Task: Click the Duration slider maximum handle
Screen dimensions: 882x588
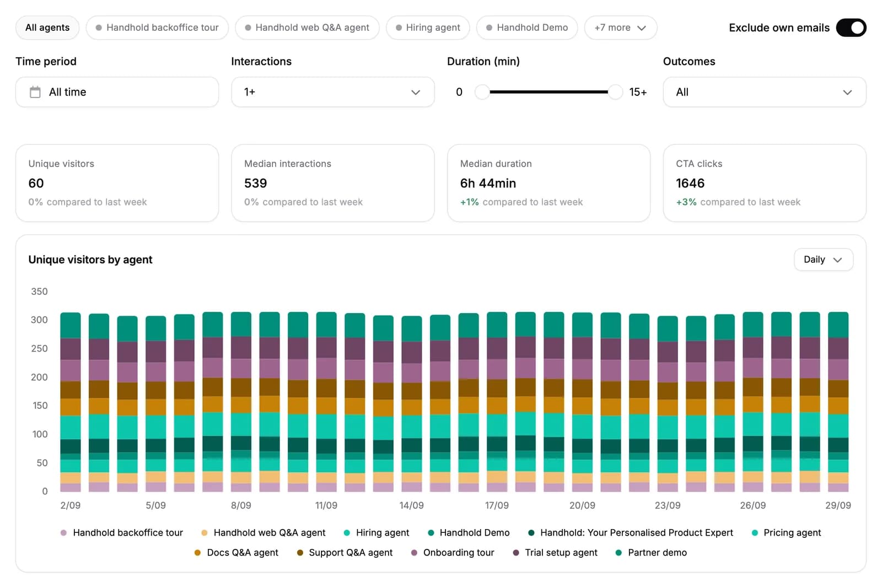Action: coord(615,92)
